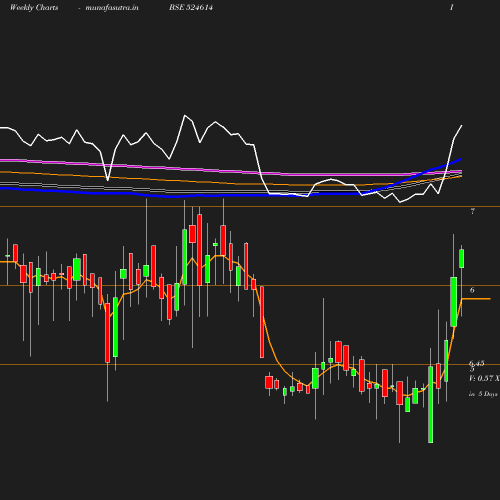Click the price axis label '6'
This screenshot has width=500, height=500.
tap(472, 290)
